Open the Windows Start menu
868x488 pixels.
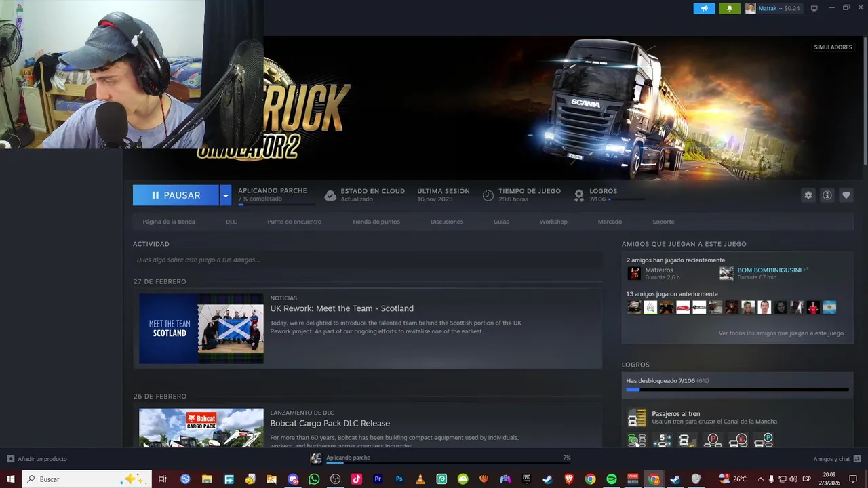pyautogui.click(x=11, y=479)
